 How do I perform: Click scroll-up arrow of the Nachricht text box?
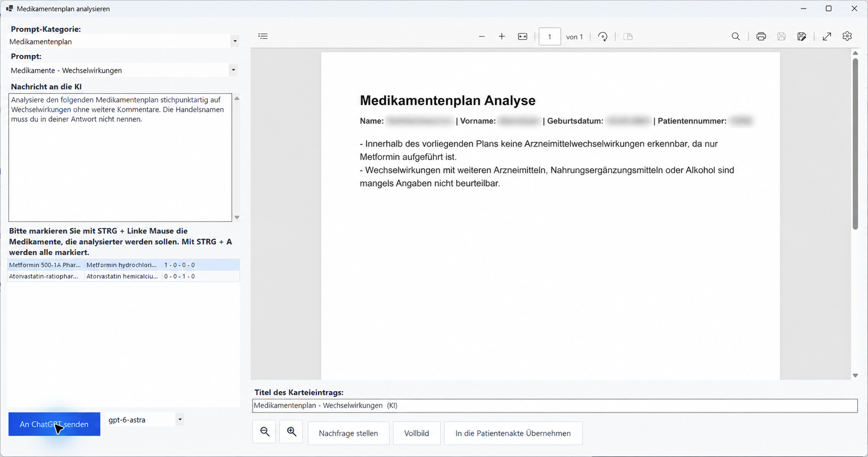(x=237, y=98)
